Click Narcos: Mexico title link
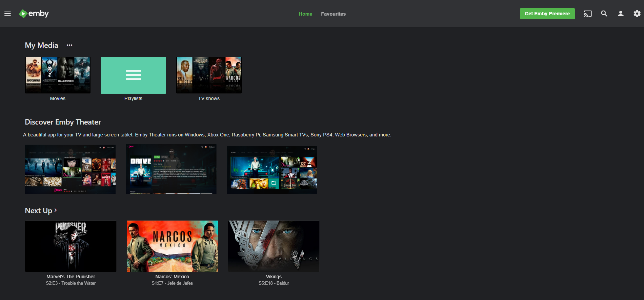This screenshot has height=300, width=644. pyautogui.click(x=172, y=277)
